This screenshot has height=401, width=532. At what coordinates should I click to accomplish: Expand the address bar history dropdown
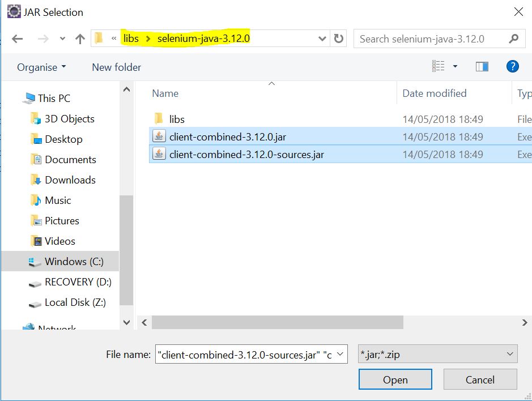click(322, 39)
